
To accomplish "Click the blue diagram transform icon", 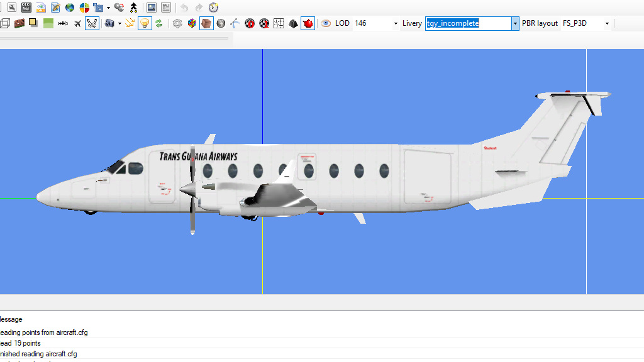I will [x=98, y=8].
